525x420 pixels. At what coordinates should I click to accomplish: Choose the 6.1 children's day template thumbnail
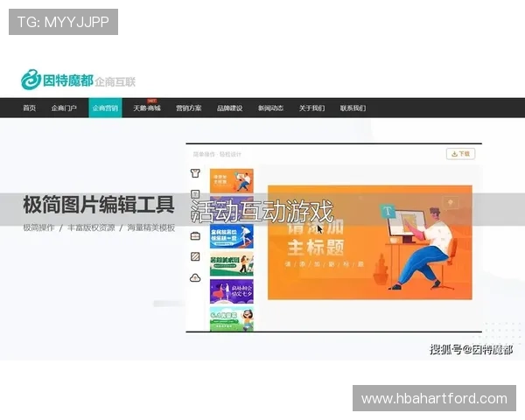pos(232,319)
